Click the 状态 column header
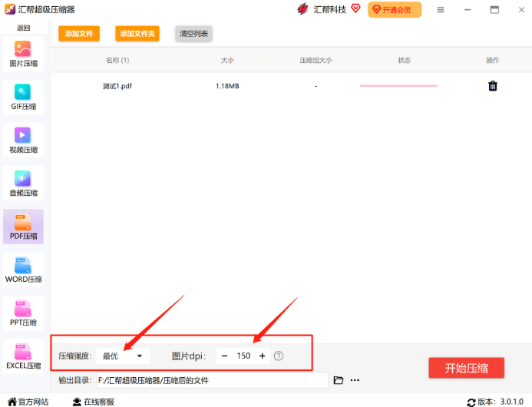 pyautogui.click(x=405, y=61)
